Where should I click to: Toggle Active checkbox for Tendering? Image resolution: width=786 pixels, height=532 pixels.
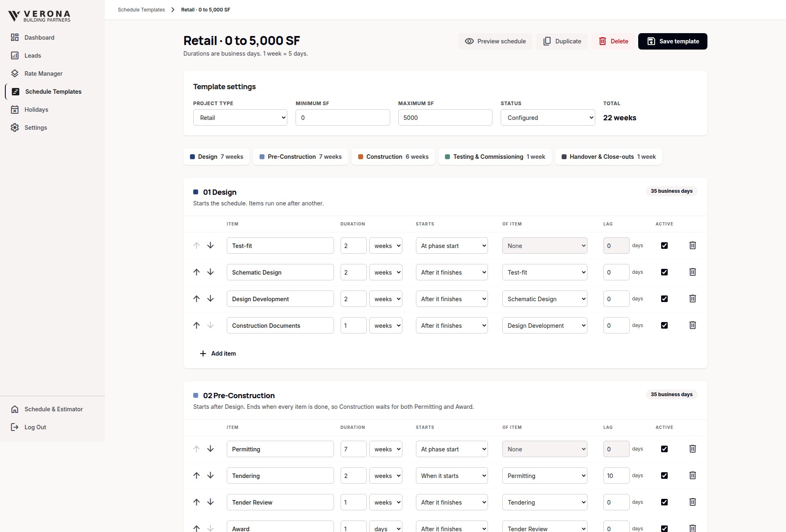pyautogui.click(x=664, y=476)
